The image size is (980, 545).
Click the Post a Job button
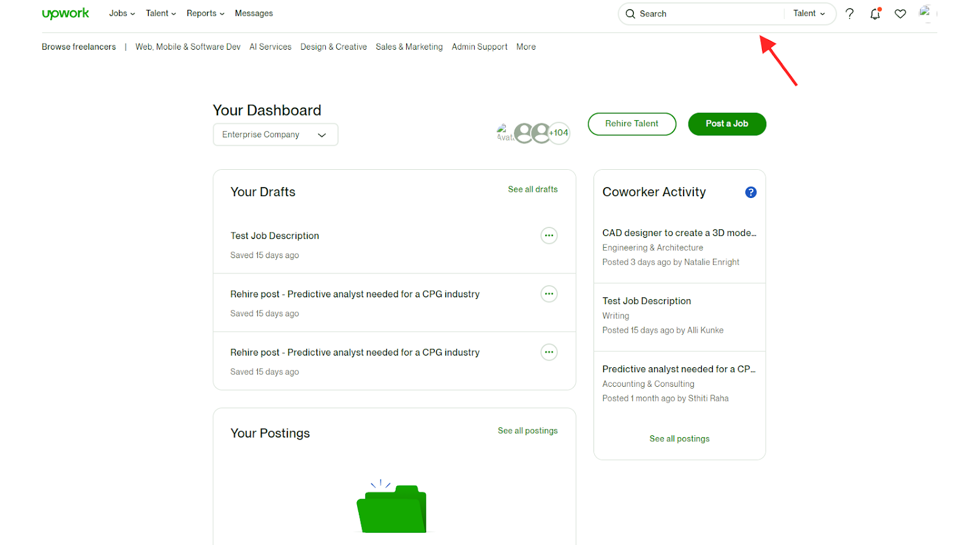[x=726, y=124]
